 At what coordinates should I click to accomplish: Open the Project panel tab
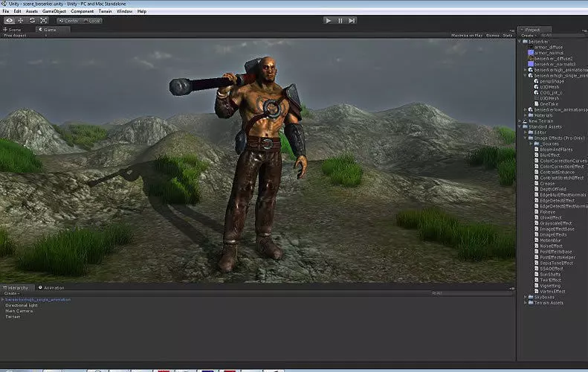[534, 29]
